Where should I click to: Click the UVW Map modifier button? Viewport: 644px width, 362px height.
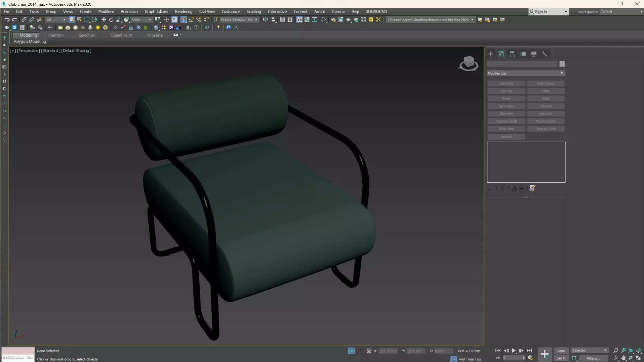506,129
